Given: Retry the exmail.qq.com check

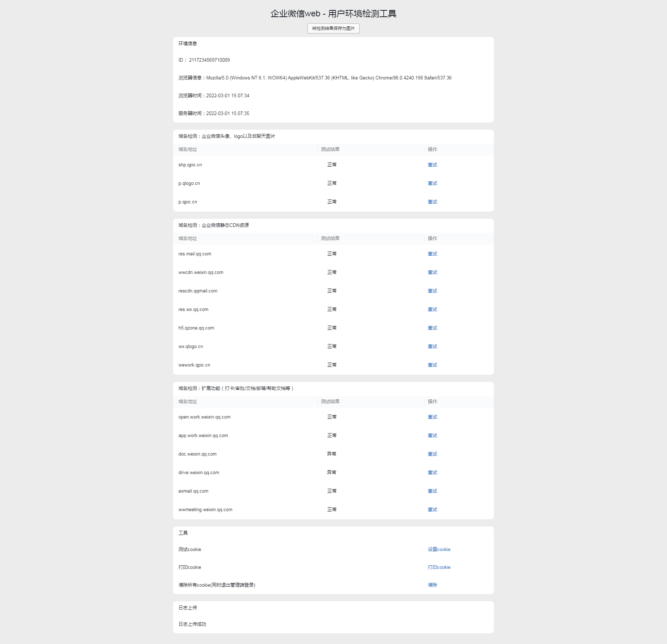Looking at the screenshot, I should [x=432, y=491].
